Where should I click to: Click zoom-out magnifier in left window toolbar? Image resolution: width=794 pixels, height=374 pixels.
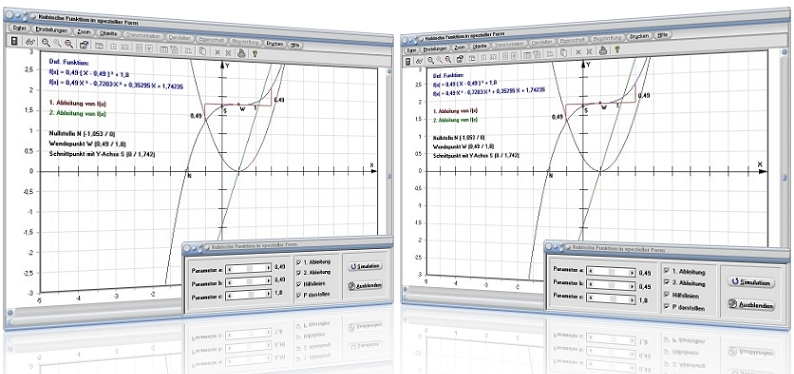point(68,45)
